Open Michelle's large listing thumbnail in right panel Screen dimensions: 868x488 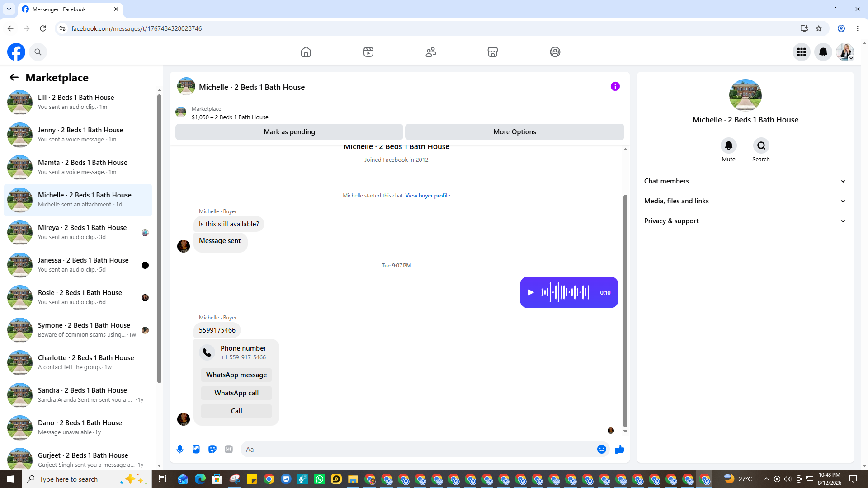coord(745,95)
